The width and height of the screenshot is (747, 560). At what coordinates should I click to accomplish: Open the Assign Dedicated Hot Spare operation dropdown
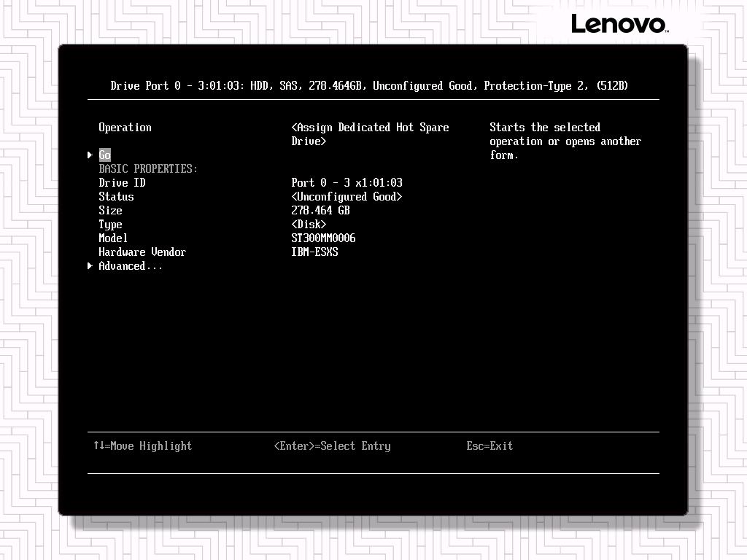369,134
